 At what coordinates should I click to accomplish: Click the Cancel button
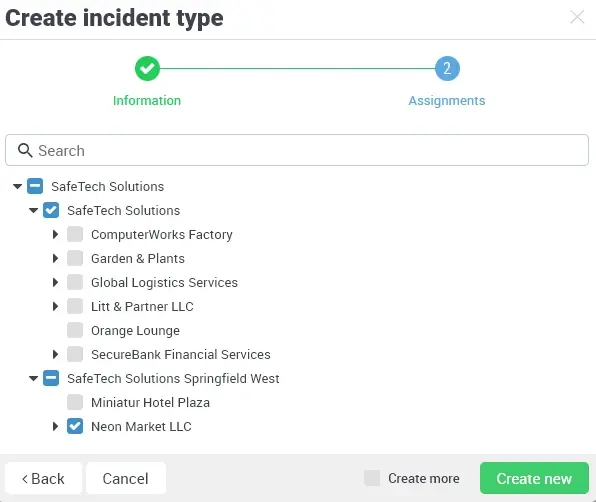(x=126, y=478)
